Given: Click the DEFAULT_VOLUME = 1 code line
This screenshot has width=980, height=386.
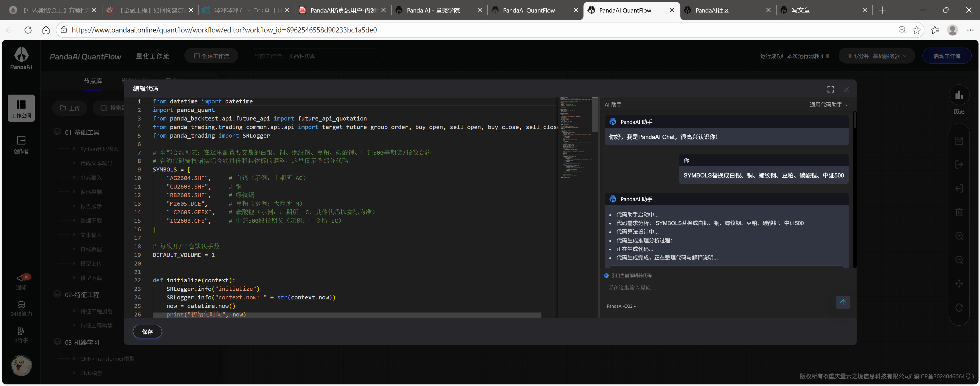Looking at the screenshot, I should coord(184,255).
